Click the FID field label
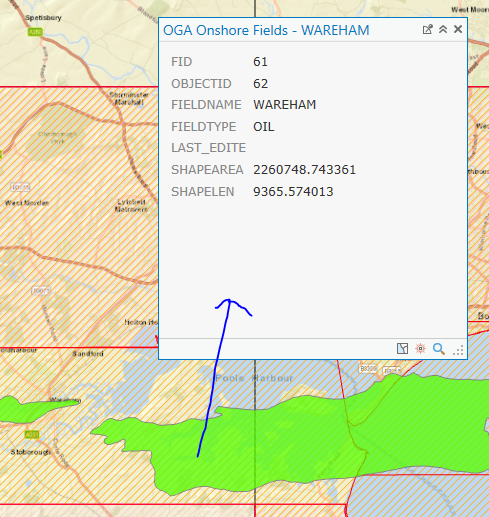Screen dimensions: 489x517 click(182, 62)
